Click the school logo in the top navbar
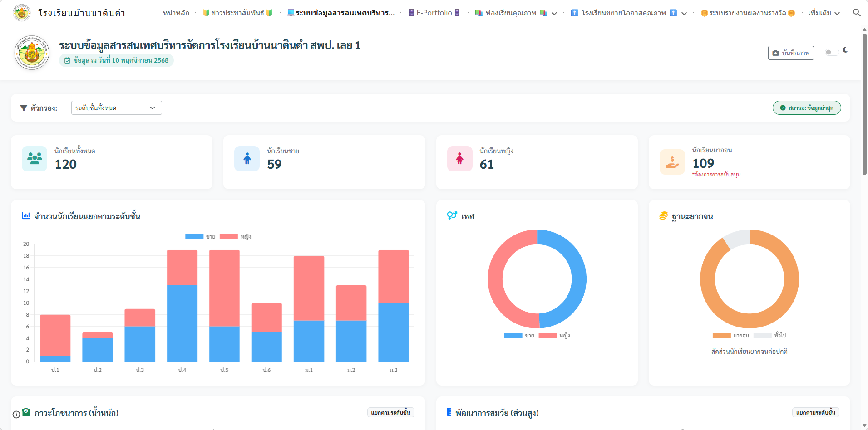This screenshot has height=430, width=868. pyautogui.click(x=22, y=13)
